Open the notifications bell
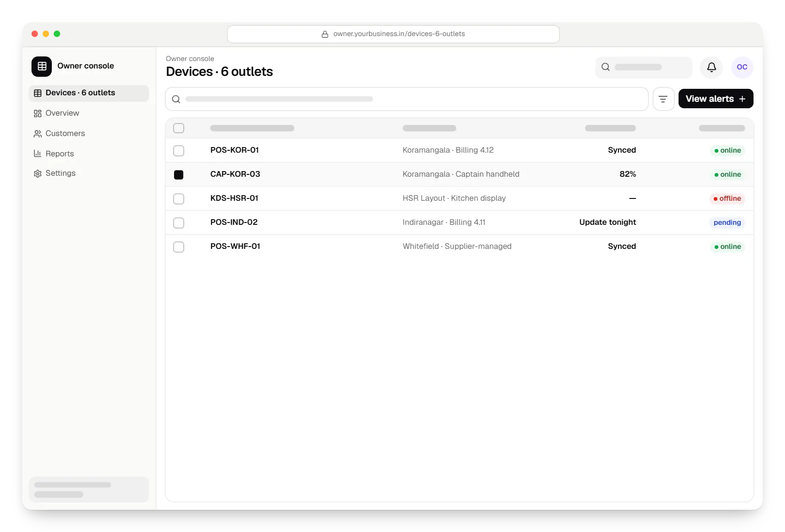This screenshot has width=785, height=532. tap(711, 67)
